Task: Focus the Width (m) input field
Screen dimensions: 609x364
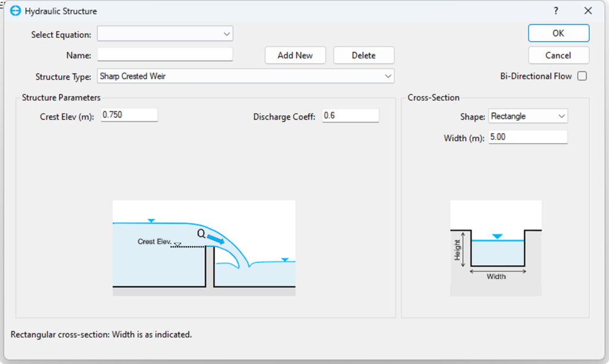Action: [x=528, y=137]
